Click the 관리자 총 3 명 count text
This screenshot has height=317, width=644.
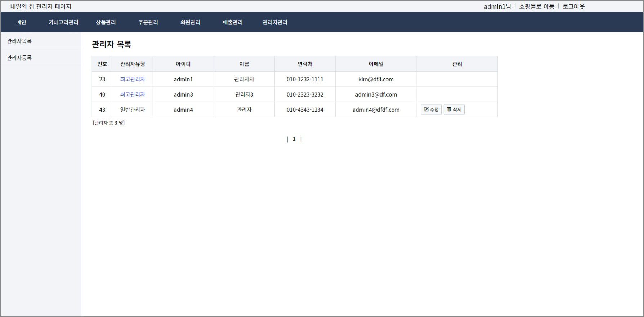(109, 123)
